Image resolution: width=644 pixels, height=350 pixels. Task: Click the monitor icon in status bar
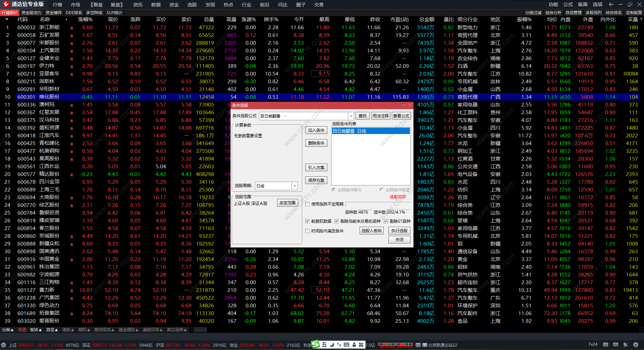click(615, 345)
